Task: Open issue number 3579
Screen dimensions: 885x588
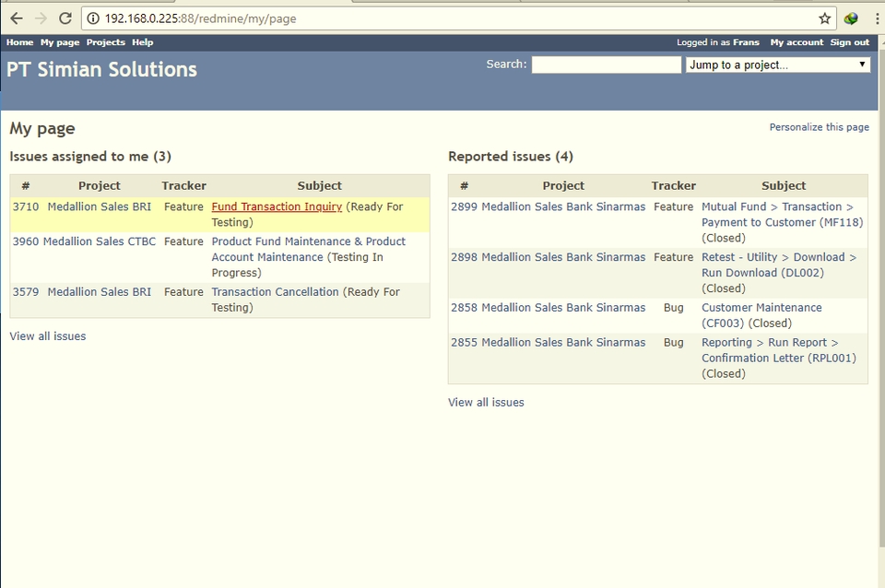Action: pyautogui.click(x=26, y=292)
